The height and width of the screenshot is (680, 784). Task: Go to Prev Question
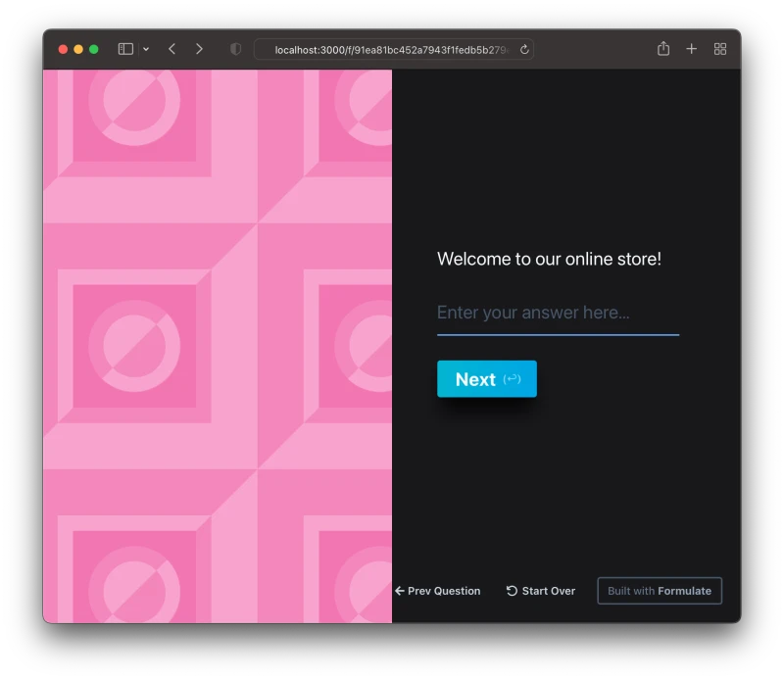tap(437, 591)
